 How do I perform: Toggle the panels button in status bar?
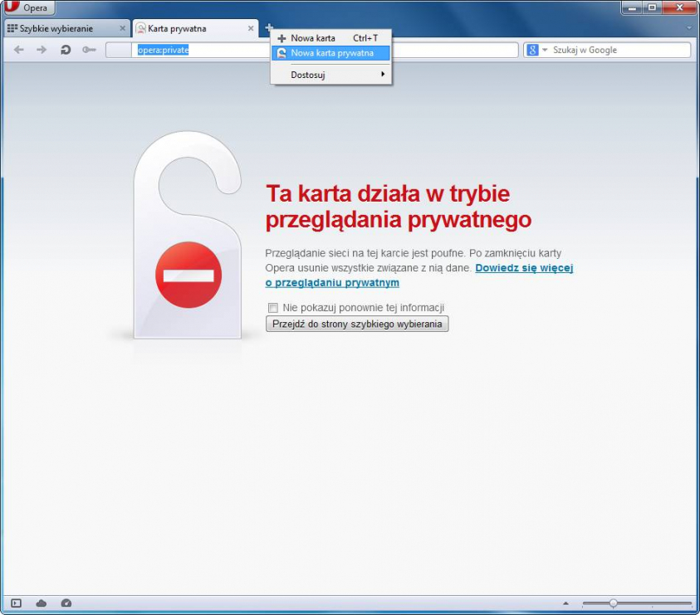click(x=17, y=603)
